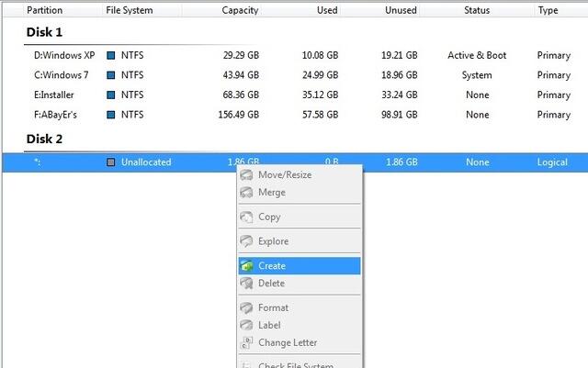Click the Merge icon in context menu
The width and height of the screenshot is (588, 368).
click(246, 192)
